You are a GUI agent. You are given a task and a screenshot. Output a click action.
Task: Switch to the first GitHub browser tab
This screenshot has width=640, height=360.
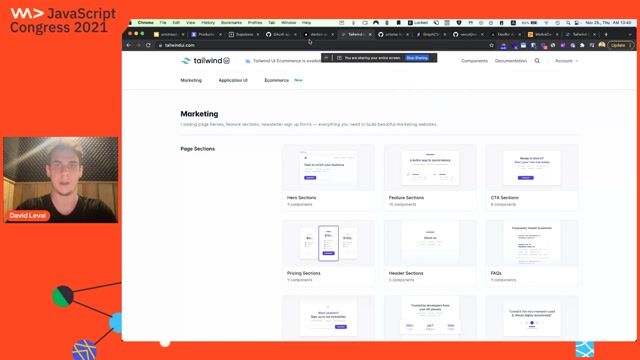tap(280, 34)
